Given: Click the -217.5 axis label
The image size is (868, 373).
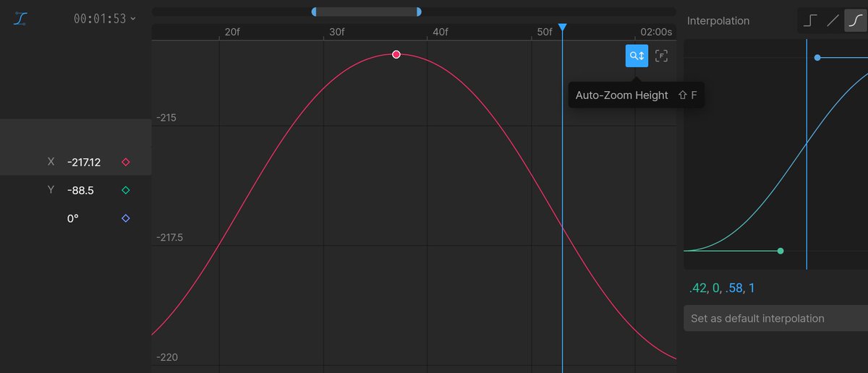Looking at the screenshot, I should pyautogui.click(x=170, y=238).
